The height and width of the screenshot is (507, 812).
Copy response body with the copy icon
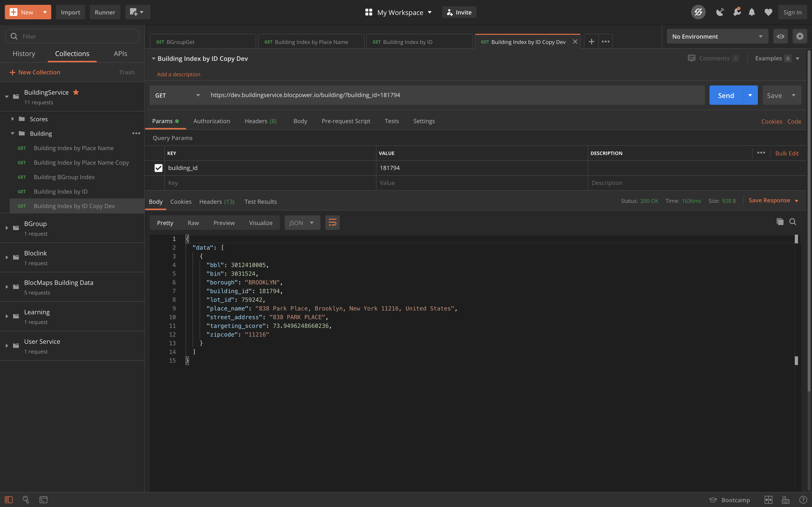(x=780, y=222)
